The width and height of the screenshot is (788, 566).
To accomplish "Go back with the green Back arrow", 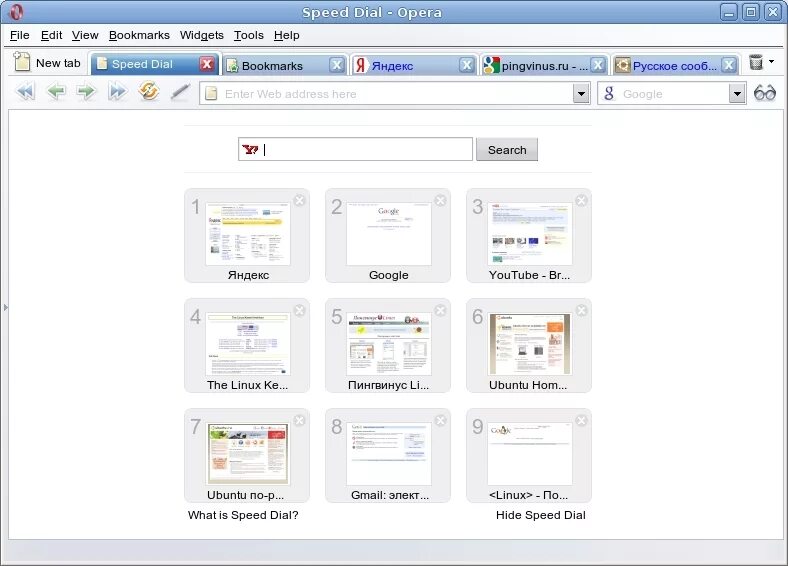I will [x=56, y=92].
